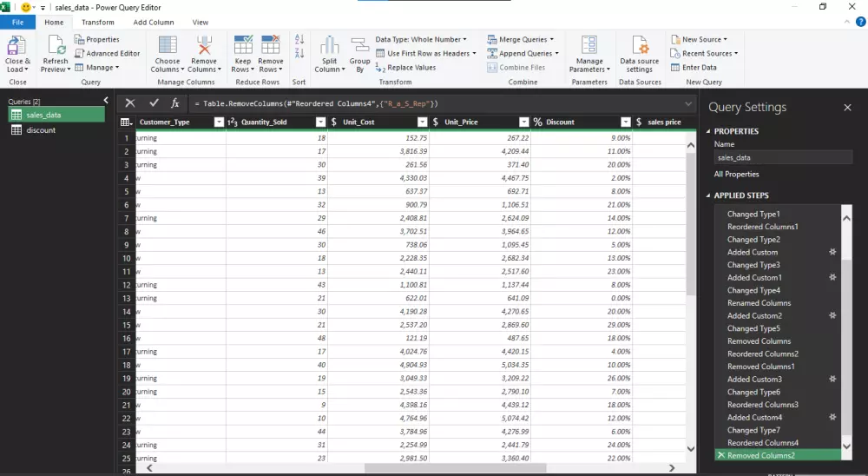This screenshot has height=476, width=868.
Task: Open the Quantity_Sold column filter dropdown
Action: point(320,122)
